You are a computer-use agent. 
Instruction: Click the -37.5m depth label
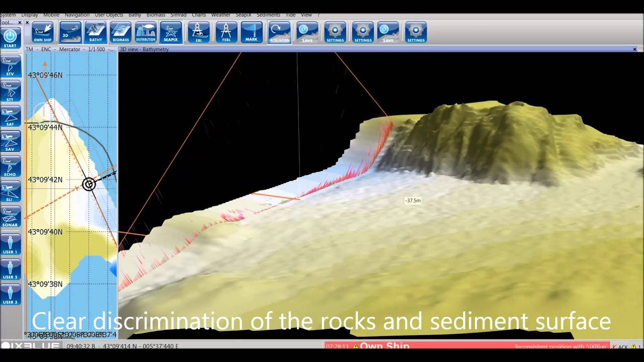[x=413, y=201]
